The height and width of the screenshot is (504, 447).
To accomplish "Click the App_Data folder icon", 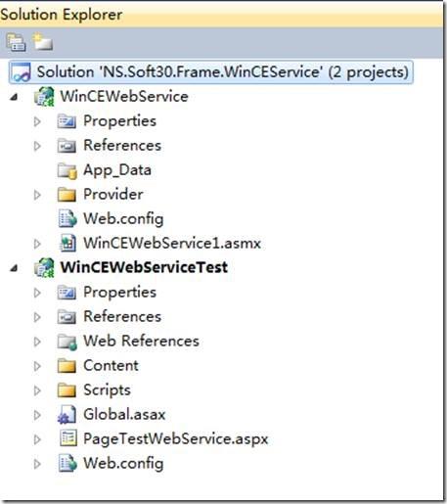I will (67, 170).
